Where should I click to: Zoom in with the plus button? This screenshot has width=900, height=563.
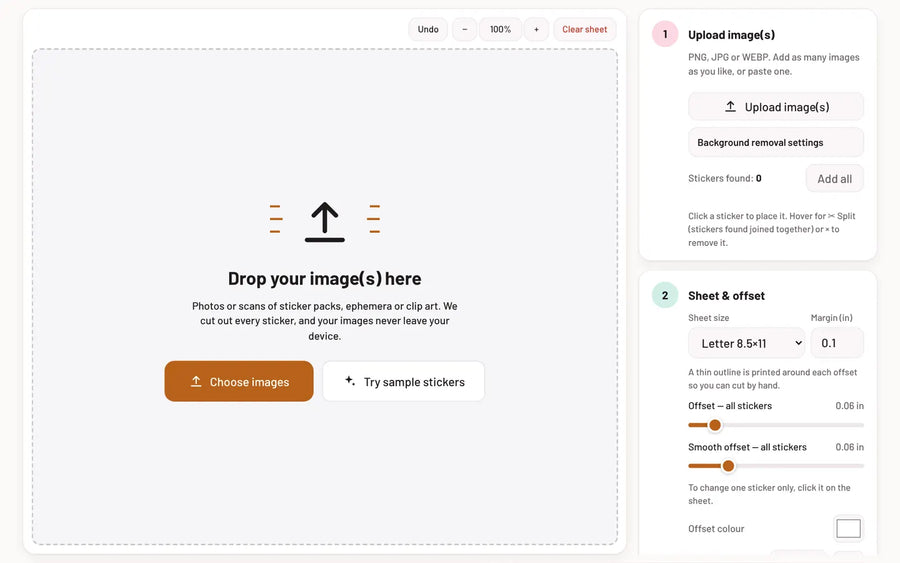(536, 29)
